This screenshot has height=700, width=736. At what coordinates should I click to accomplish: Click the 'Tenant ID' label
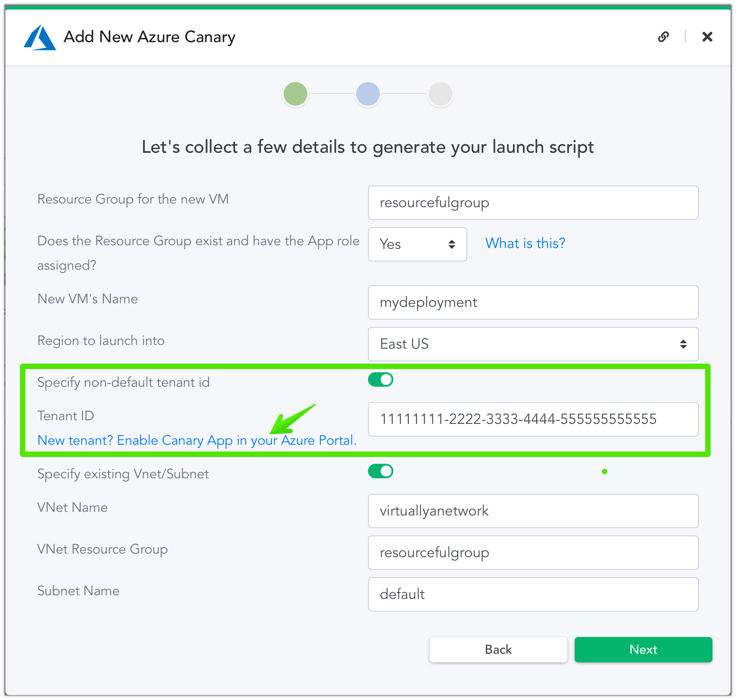pos(66,416)
